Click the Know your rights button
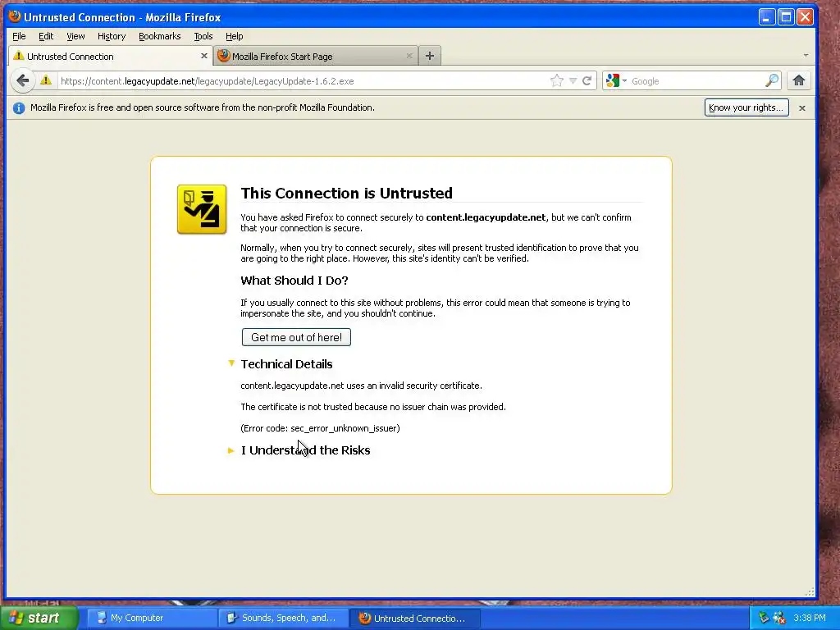The image size is (840, 630). click(746, 107)
